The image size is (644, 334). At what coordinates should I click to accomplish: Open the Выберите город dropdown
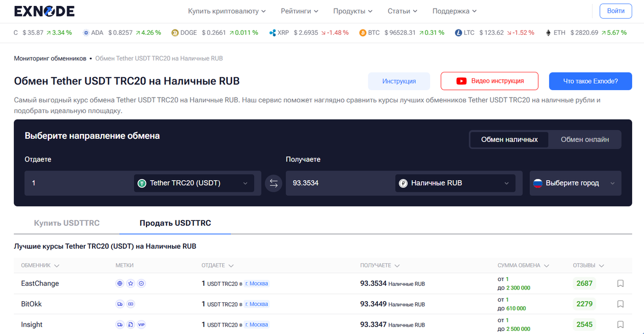(x=575, y=183)
